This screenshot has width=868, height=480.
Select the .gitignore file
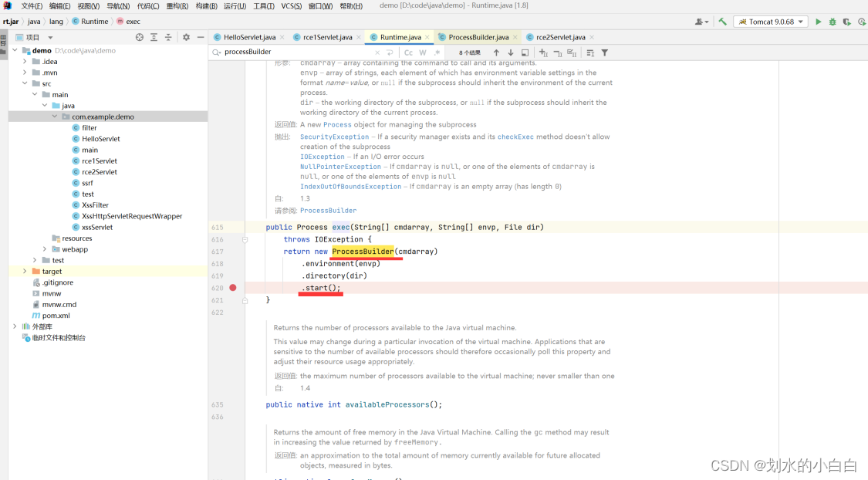pyautogui.click(x=58, y=282)
